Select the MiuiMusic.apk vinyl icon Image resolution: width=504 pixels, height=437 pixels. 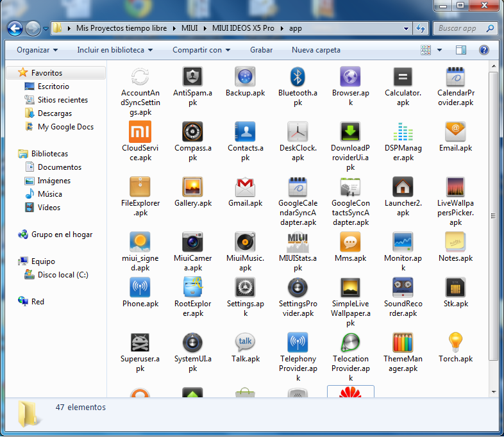click(x=245, y=242)
